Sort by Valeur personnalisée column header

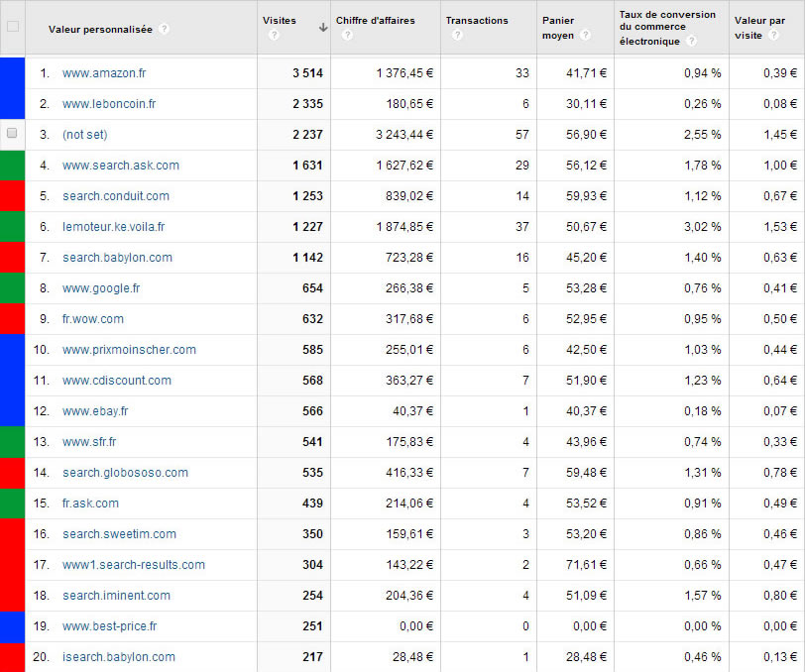click(x=100, y=30)
